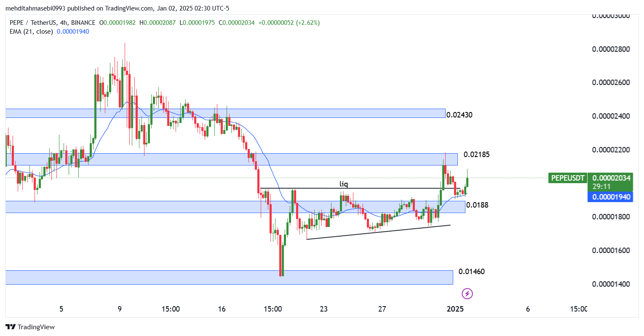Click the 0.0188 zone label

coord(478,205)
